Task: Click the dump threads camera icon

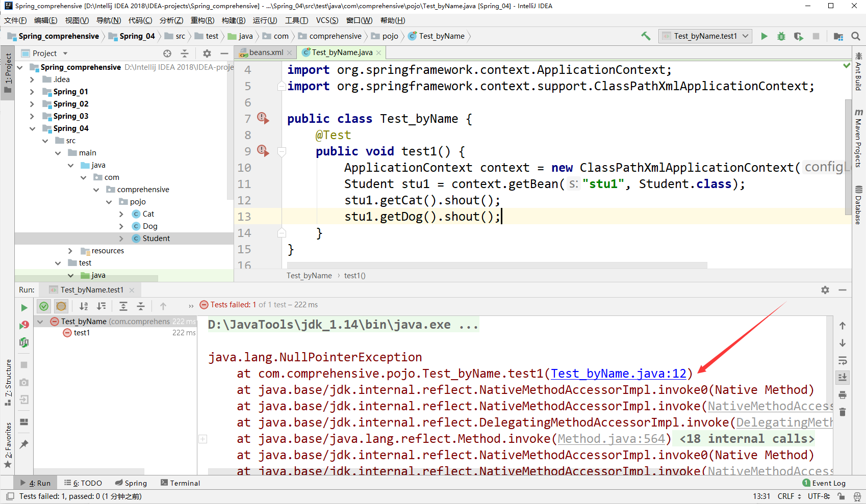Action: 24,382
